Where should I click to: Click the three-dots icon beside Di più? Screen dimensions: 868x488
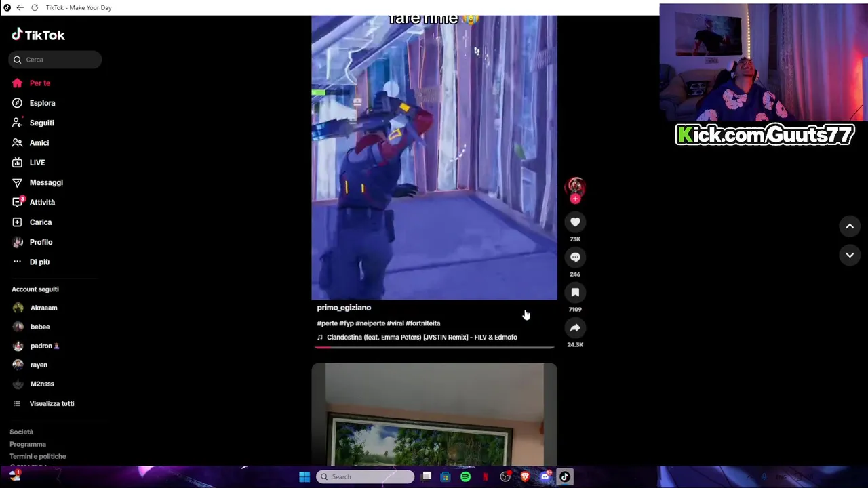point(17,262)
